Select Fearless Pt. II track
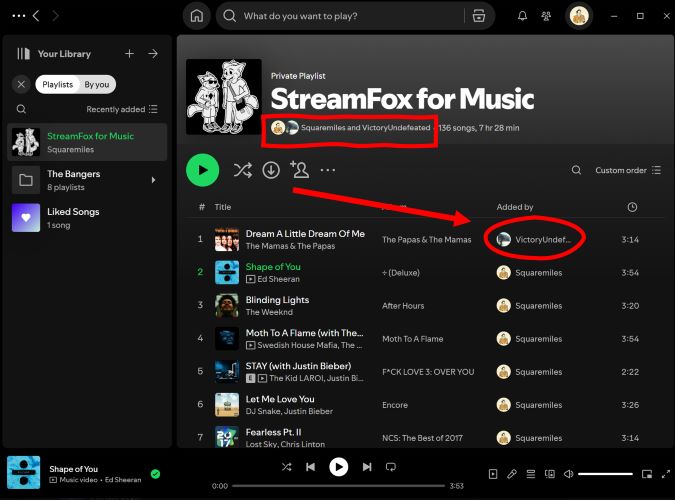Viewport: 675px width, 500px height. tap(273, 432)
